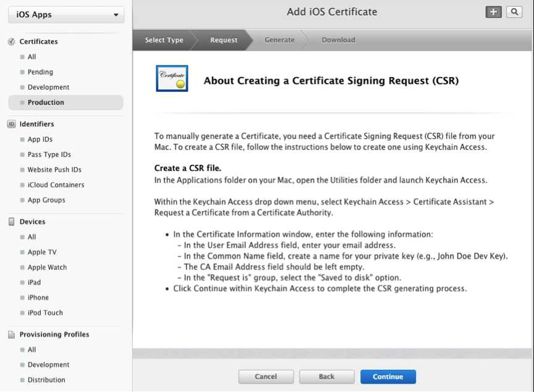
Task: Open Pending certificates list
Action: coord(40,72)
